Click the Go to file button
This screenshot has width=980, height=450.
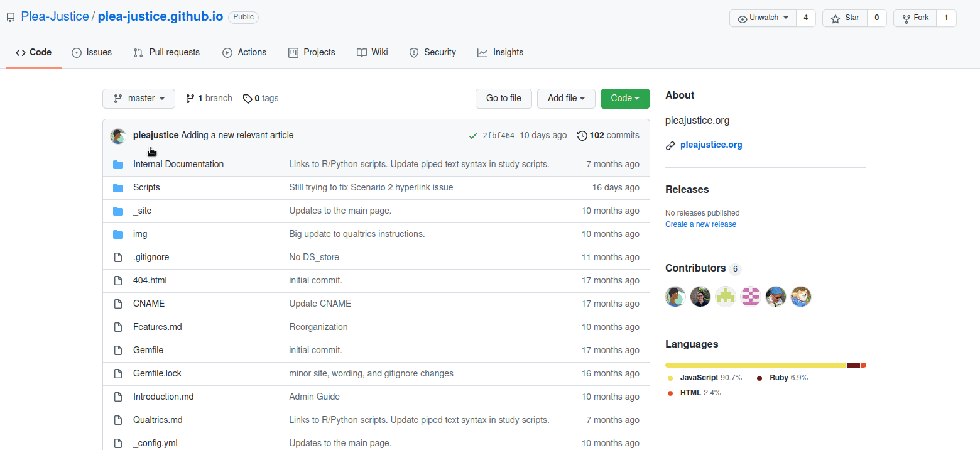click(x=504, y=99)
